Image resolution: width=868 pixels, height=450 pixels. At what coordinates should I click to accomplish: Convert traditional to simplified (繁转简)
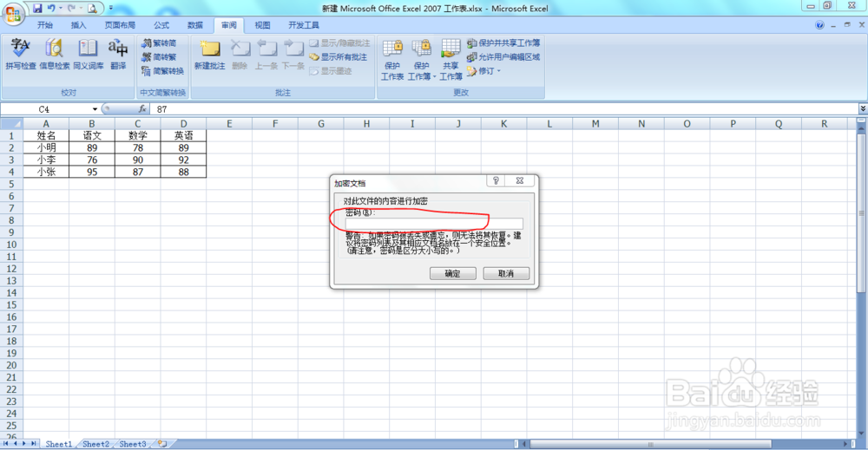coord(159,43)
